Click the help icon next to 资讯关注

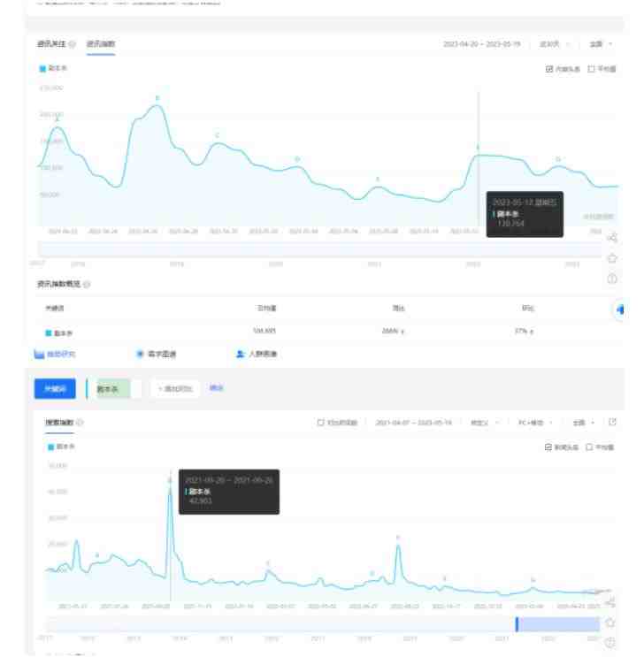(72, 44)
